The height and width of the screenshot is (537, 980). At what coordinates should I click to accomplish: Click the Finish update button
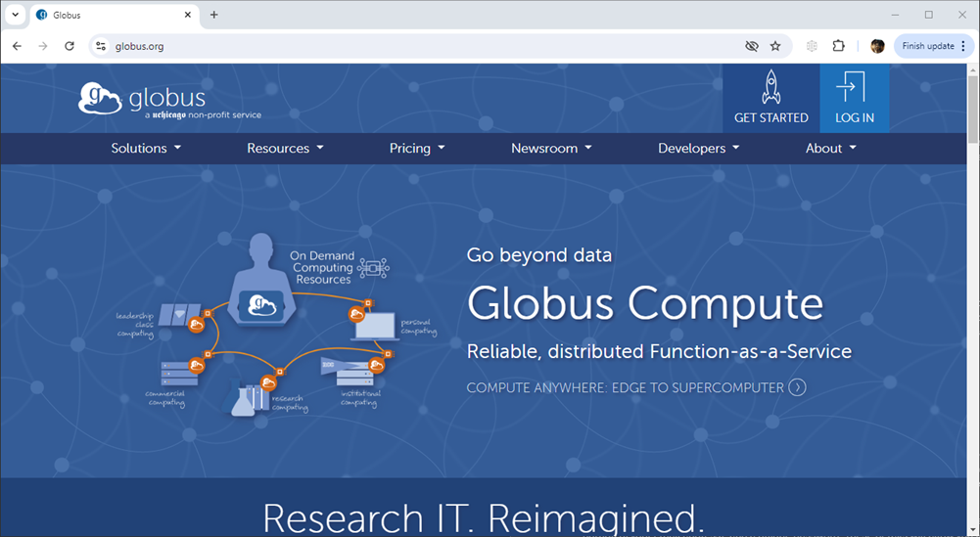pyautogui.click(x=928, y=46)
